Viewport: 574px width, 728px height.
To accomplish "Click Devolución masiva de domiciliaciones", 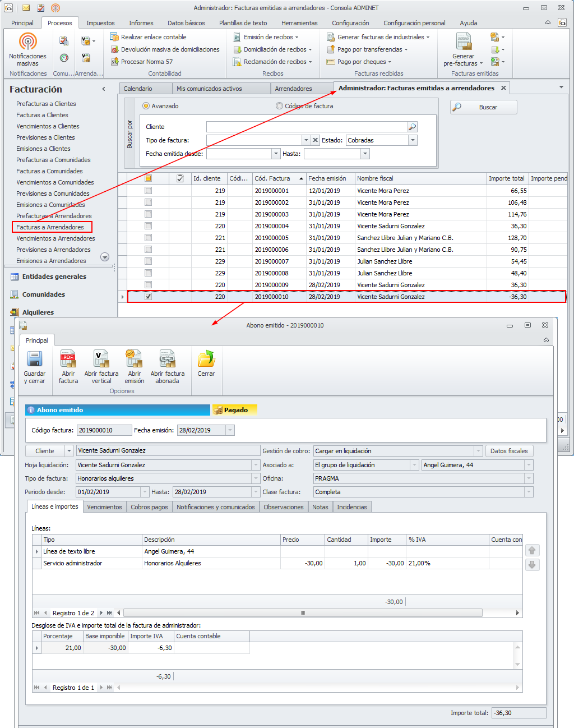I will 165,49.
